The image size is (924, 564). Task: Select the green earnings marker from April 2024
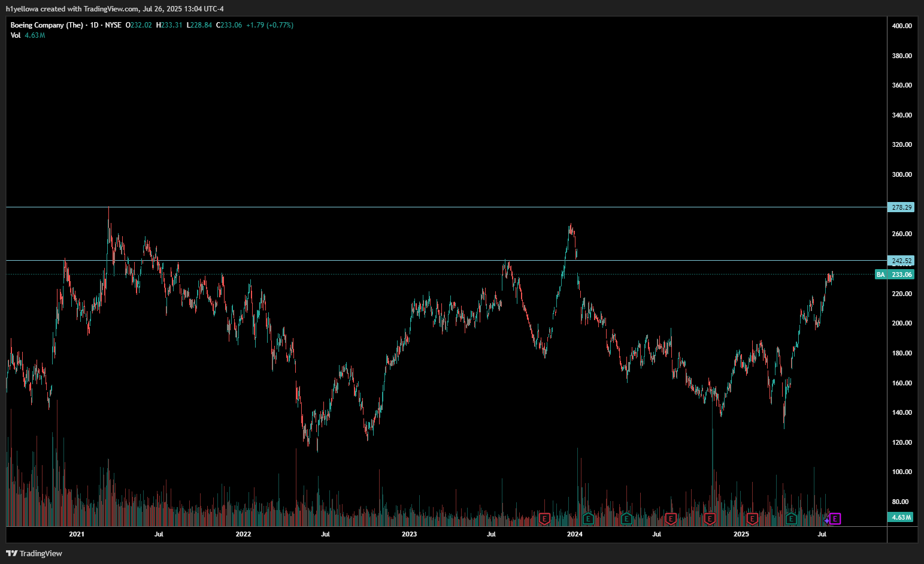627,518
